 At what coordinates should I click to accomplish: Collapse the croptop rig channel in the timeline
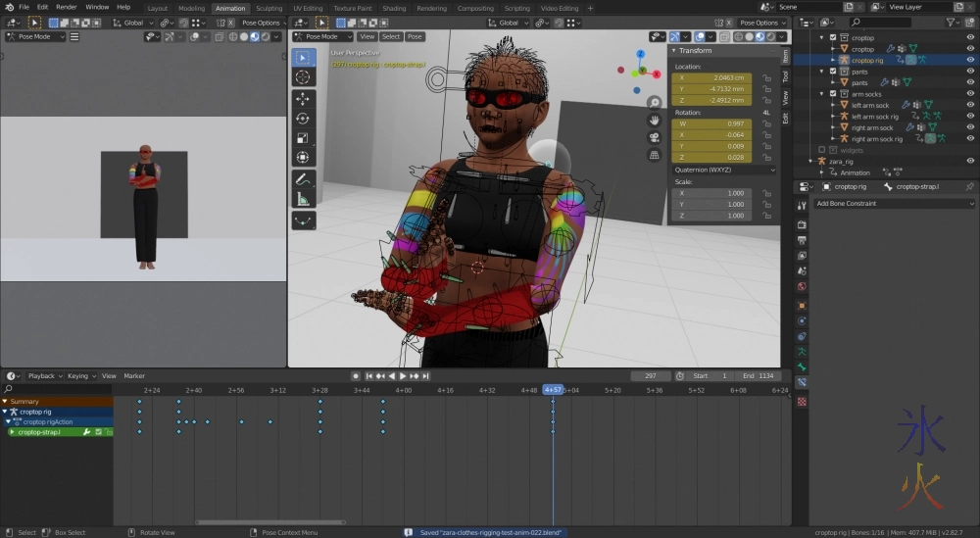5,412
